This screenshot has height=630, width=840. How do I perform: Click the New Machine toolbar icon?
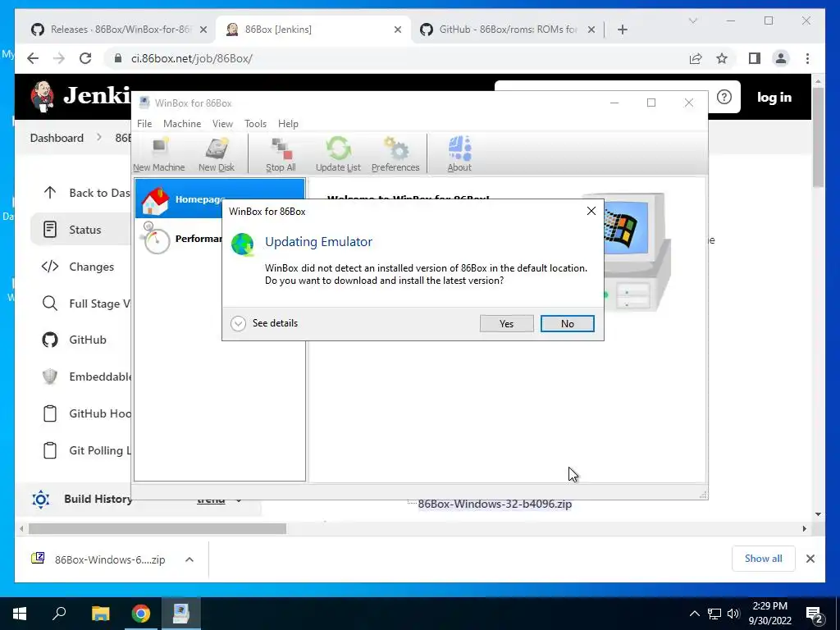click(x=159, y=154)
